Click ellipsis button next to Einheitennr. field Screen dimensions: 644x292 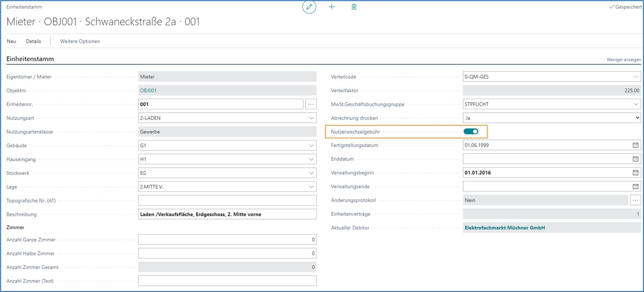[x=311, y=104]
